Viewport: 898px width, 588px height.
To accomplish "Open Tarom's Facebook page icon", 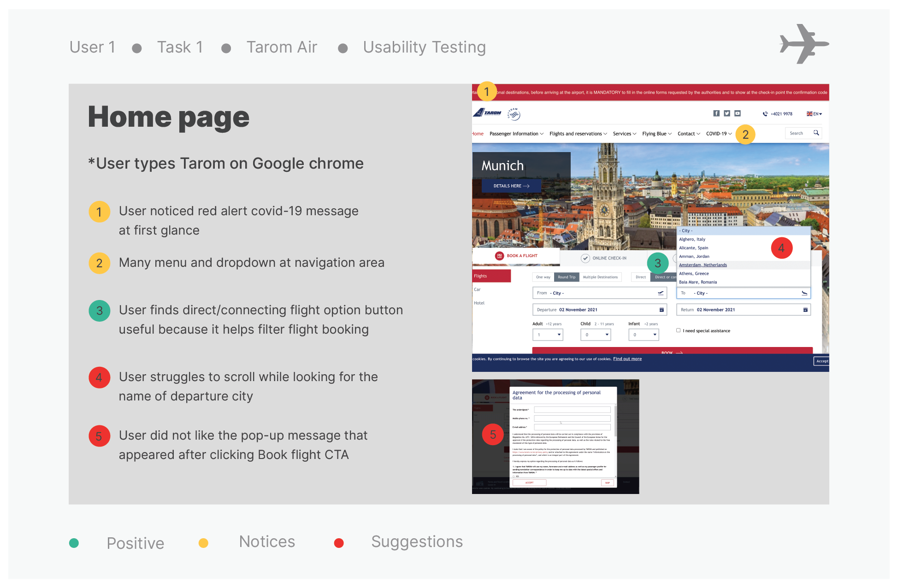I will pyautogui.click(x=716, y=113).
